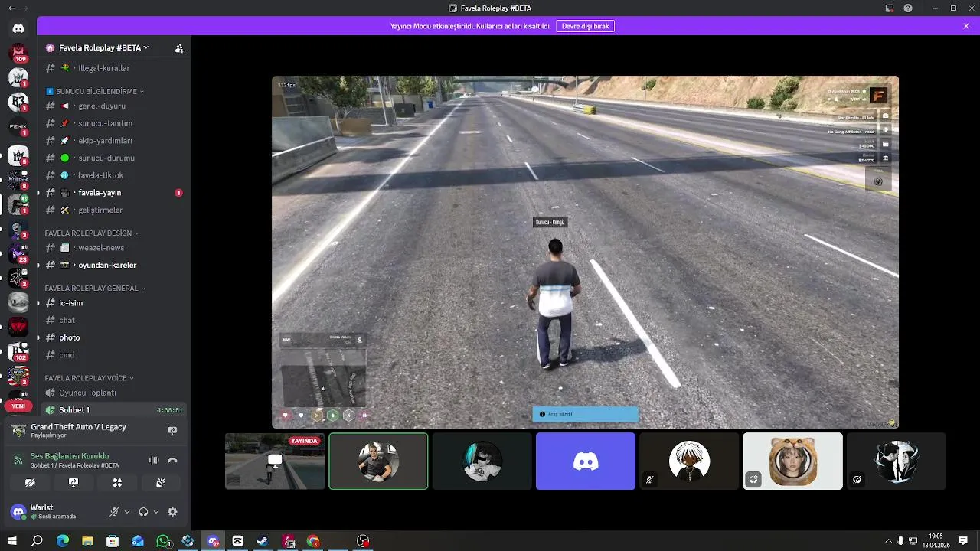Collapse SUNUCU BİLGİLENDİRME category

coord(95,91)
